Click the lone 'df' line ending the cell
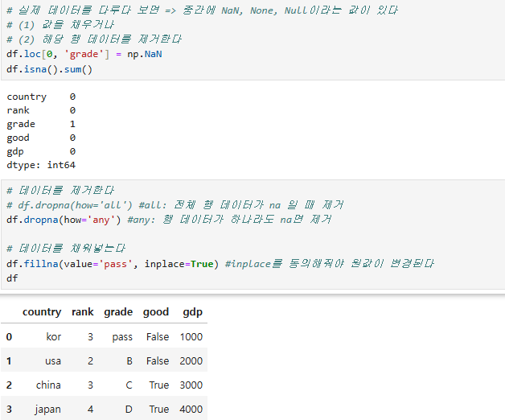Image resolution: width=505 pixels, height=420 pixels. pos(12,278)
